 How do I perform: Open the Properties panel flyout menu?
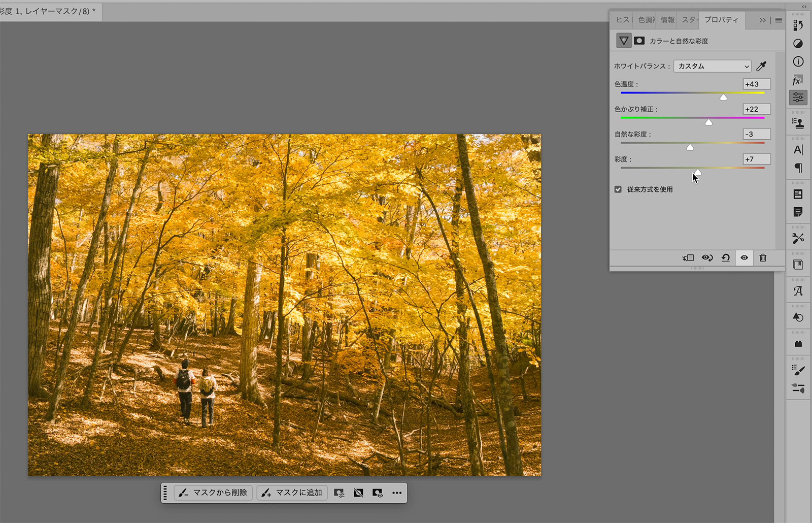[779, 20]
